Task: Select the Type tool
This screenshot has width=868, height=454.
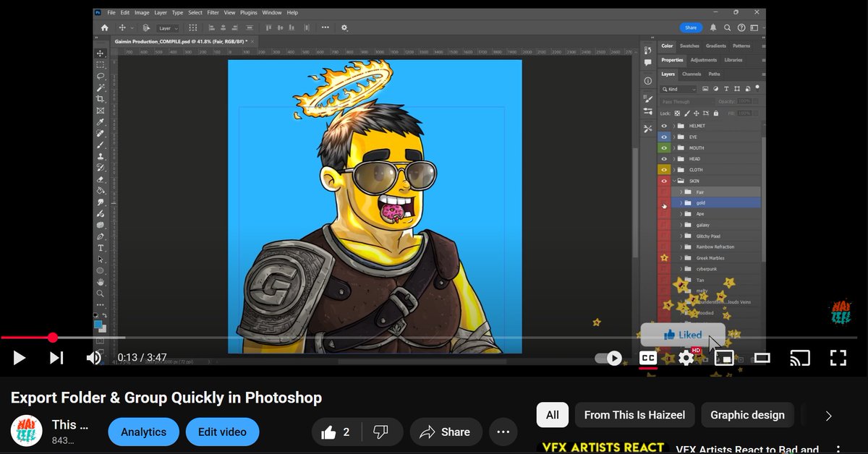Action: (101, 248)
